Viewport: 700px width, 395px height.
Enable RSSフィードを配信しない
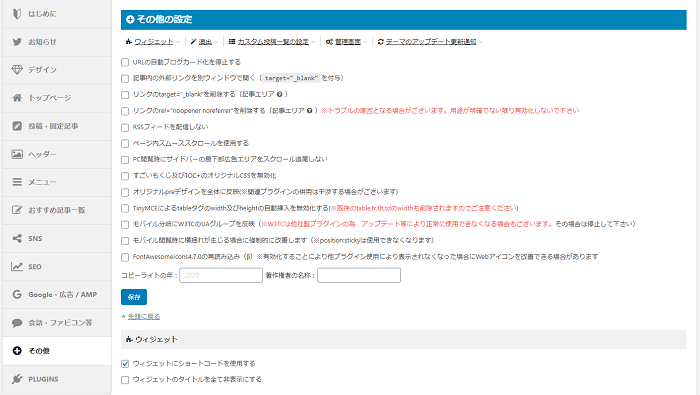coord(125,128)
